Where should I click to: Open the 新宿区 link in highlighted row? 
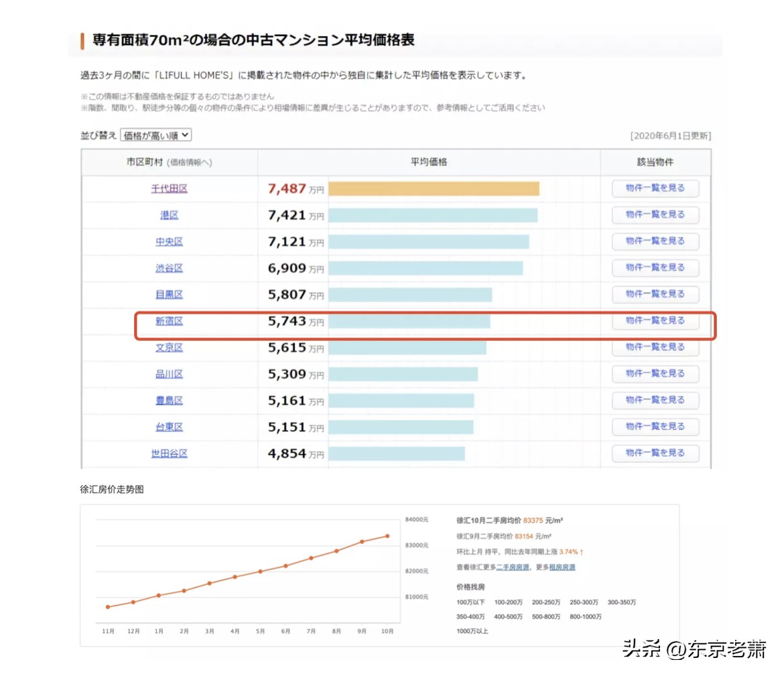(168, 321)
